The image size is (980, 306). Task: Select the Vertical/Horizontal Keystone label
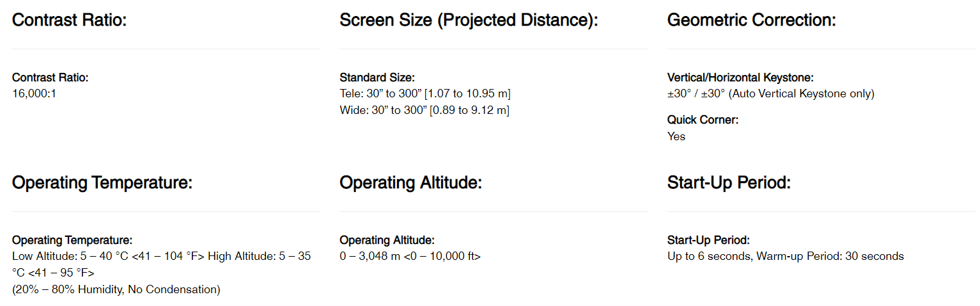pos(740,77)
